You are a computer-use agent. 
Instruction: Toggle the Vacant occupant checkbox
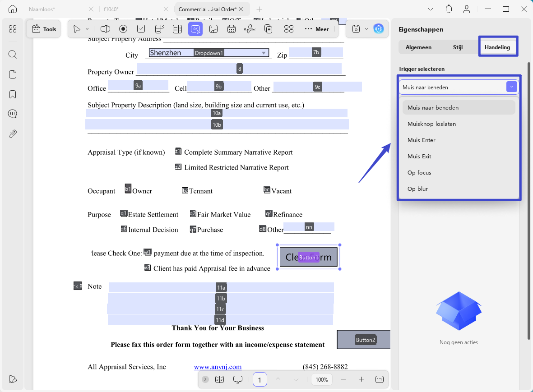click(x=267, y=189)
